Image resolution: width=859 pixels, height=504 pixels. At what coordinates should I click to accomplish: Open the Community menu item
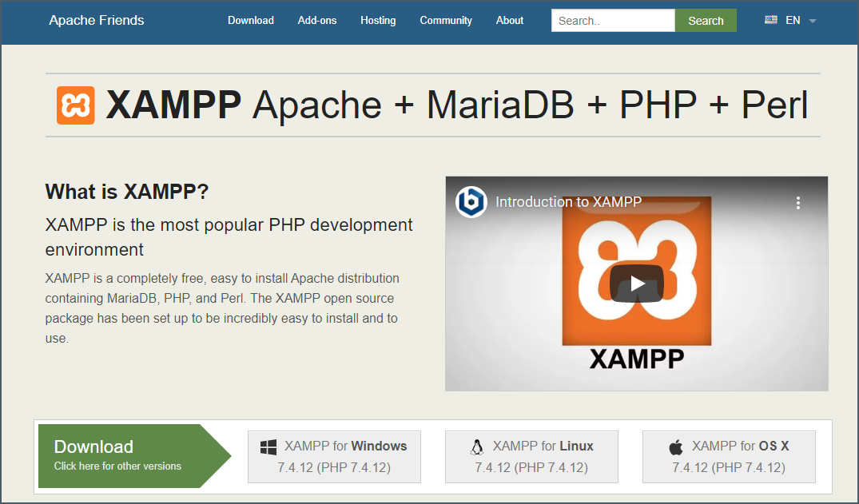pos(446,20)
